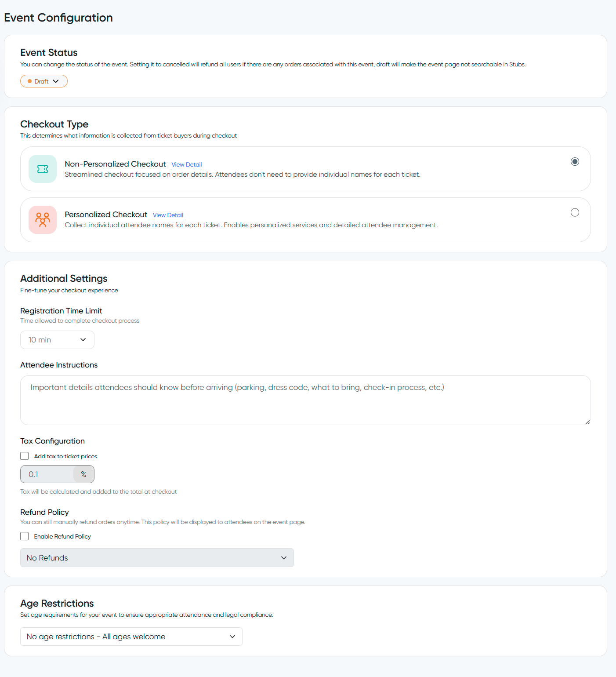
Task: Open the Event Status dropdown showing Draft
Action: click(43, 81)
